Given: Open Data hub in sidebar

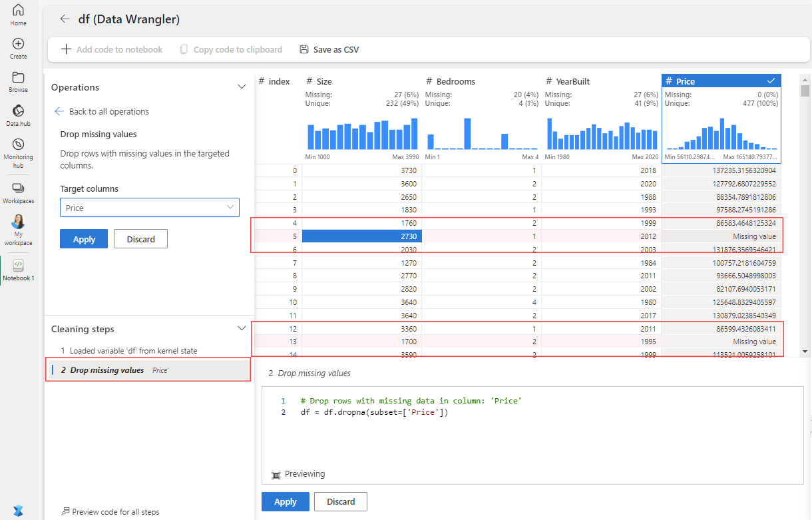Looking at the screenshot, I should tap(18, 115).
